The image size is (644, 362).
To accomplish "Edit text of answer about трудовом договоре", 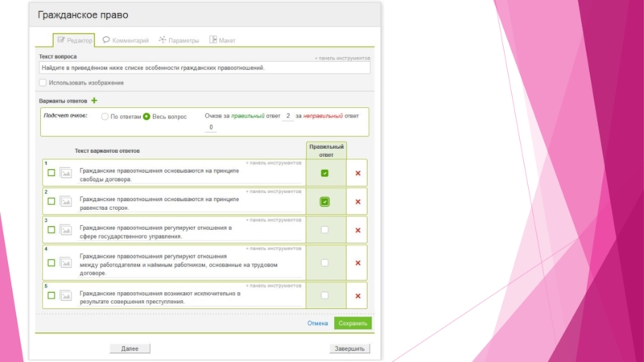I will coord(189,265).
